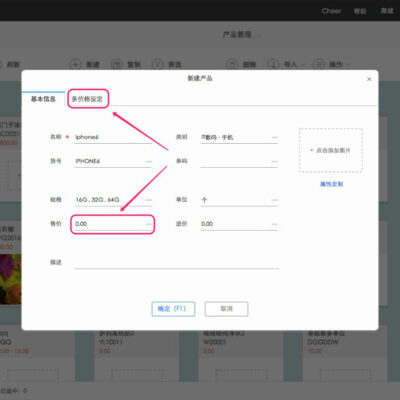This screenshot has width=400, height=400.
Task: Open the ellipsis button beside 货号 field
Action: [148, 161]
